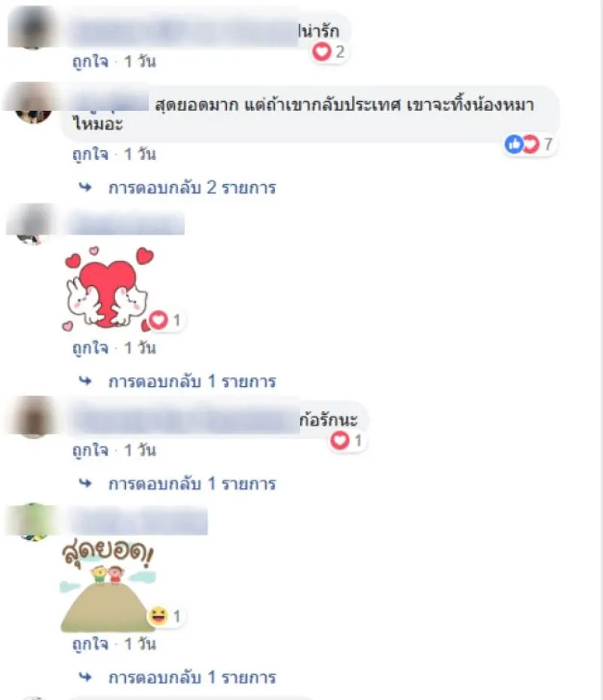The width and height of the screenshot is (603, 700).
Task: Click reply arrow icon beside การตอบกลับ 2 รายการ
Action: click(85, 188)
